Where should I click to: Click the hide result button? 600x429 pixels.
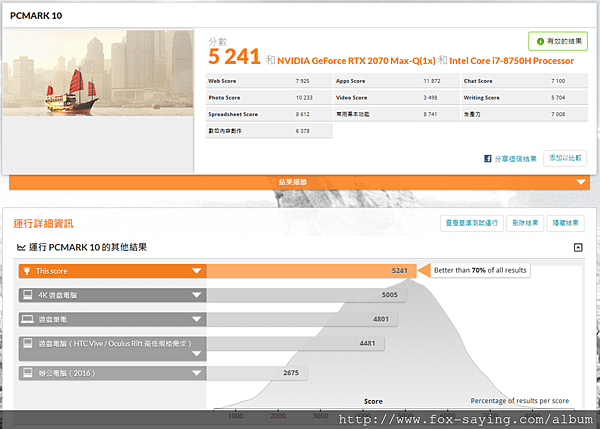coord(566,223)
